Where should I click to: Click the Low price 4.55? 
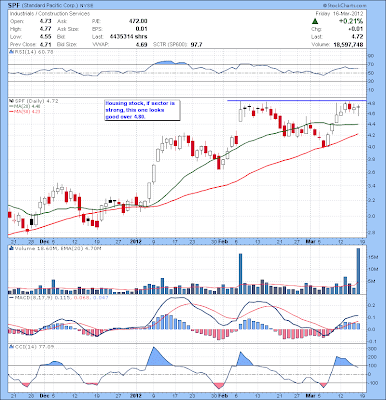[x=46, y=37]
